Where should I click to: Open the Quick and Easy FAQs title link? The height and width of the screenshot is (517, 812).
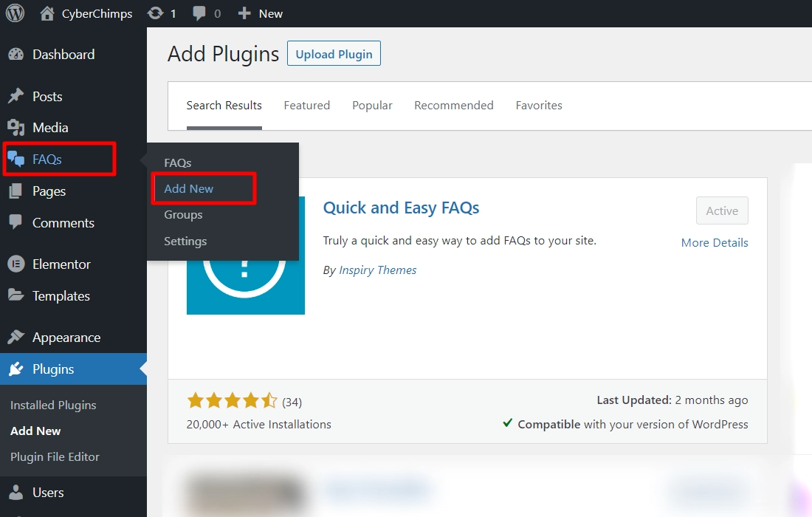(x=402, y=208)
